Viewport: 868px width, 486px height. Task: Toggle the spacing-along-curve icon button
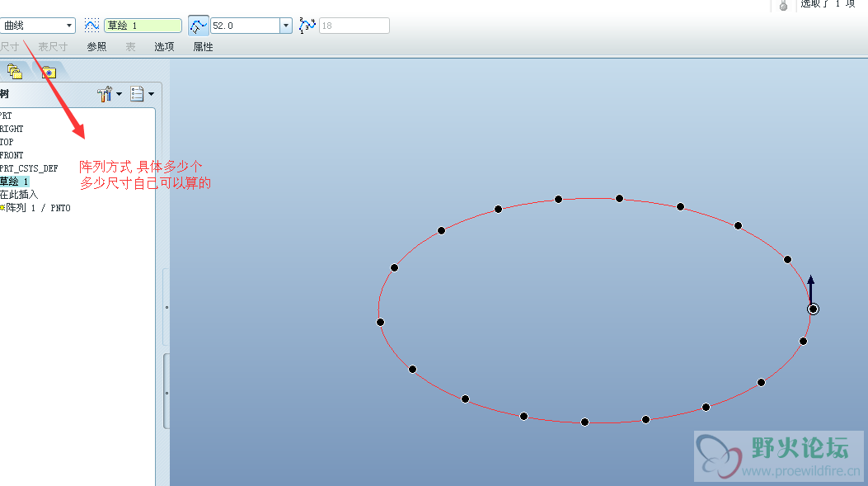198,26
